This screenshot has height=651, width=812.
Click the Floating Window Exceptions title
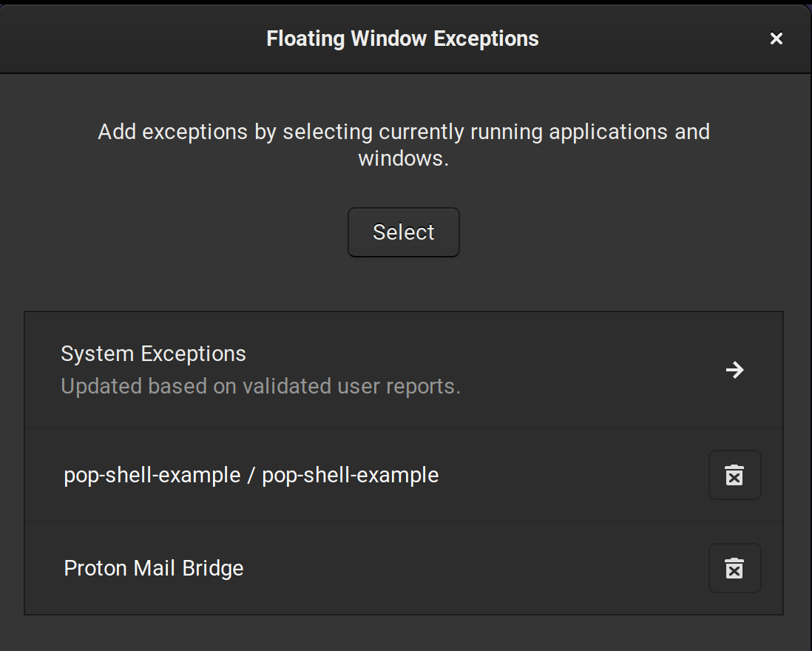pyautogui.click(x=403, y=38)
